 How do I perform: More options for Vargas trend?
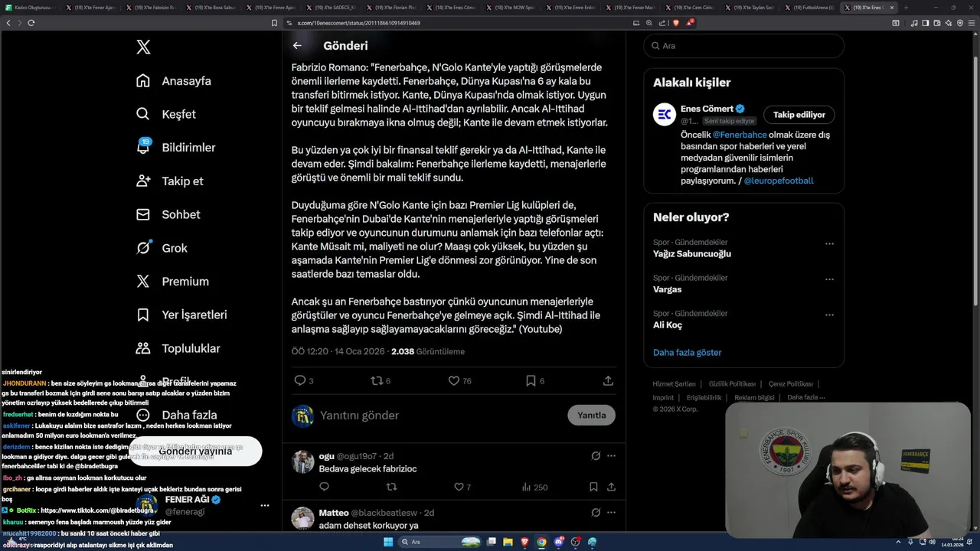pos(829,279)
